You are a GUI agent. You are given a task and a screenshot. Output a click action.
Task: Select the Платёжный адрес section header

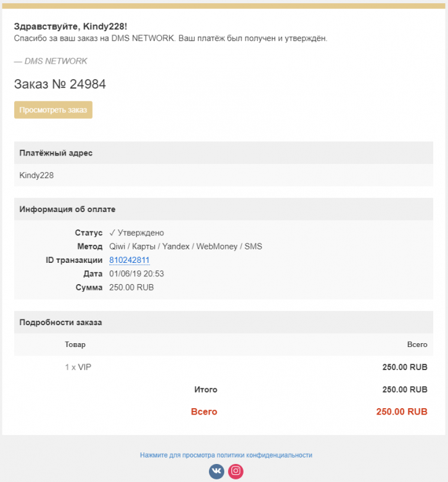point(56,153)
